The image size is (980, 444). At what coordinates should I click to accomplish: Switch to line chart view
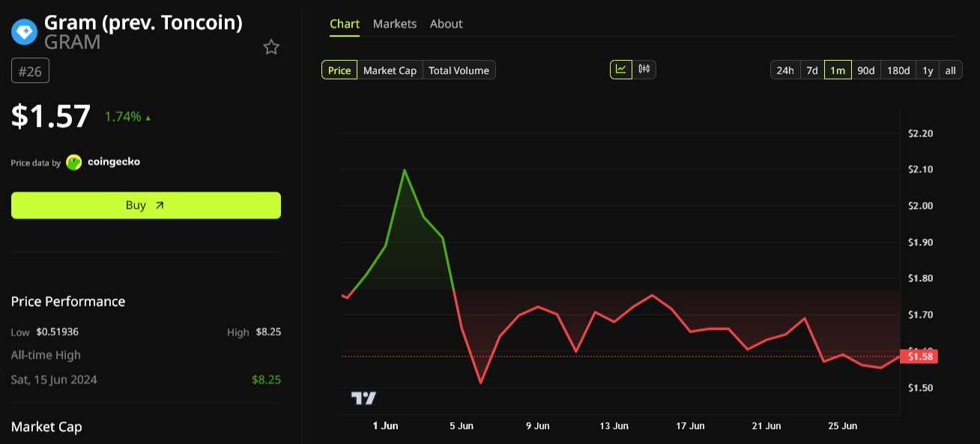[x=621, y=70]
